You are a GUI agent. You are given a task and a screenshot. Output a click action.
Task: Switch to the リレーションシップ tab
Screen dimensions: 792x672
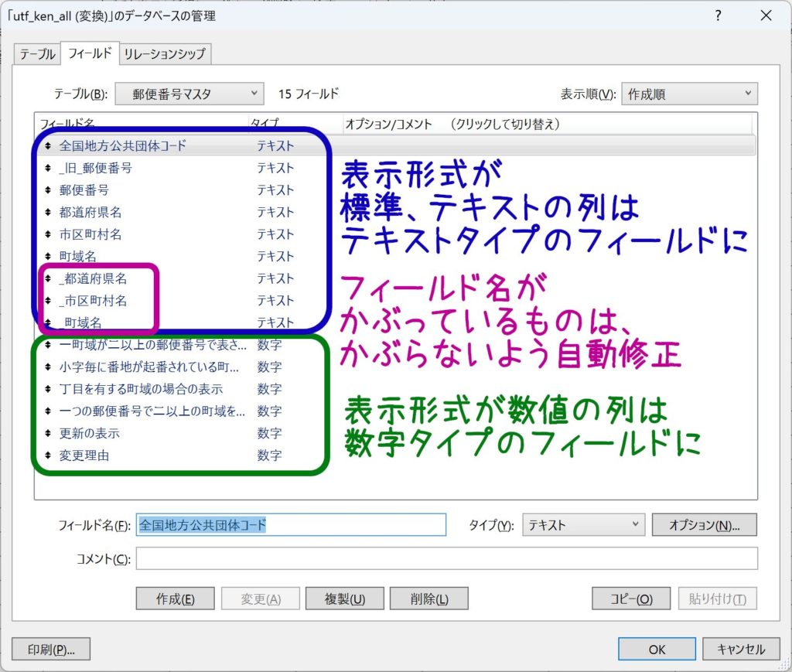(165, 54)
